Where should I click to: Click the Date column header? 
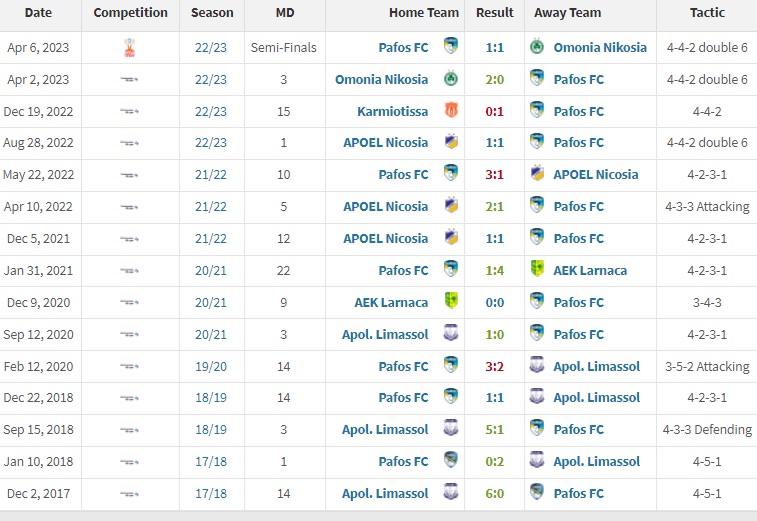[x=38, y=13]
